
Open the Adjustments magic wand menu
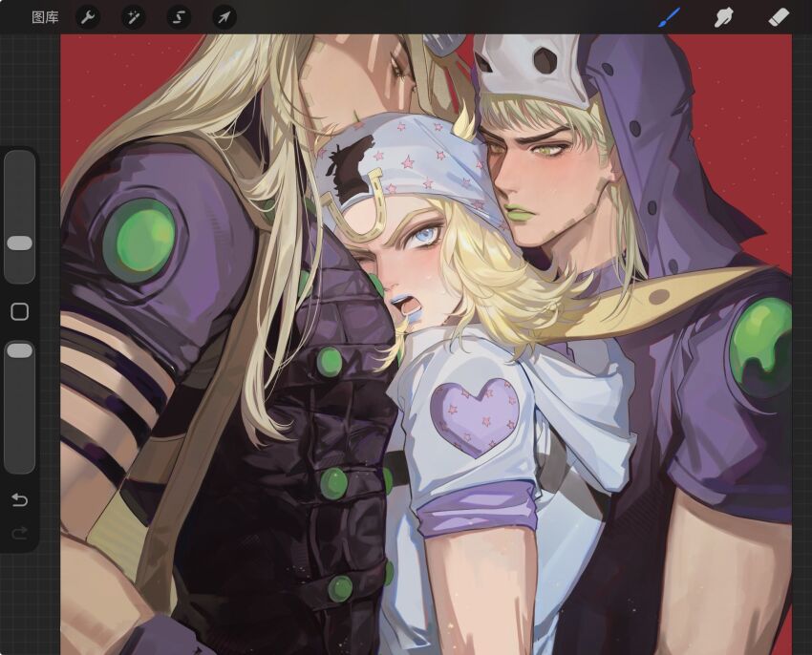click(133, 17)
